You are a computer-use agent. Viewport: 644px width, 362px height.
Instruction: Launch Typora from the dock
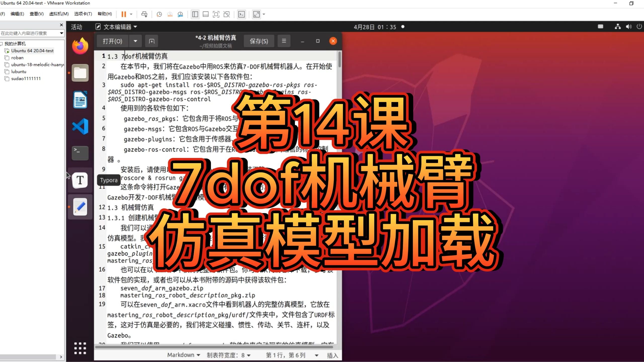pos(80,180)
